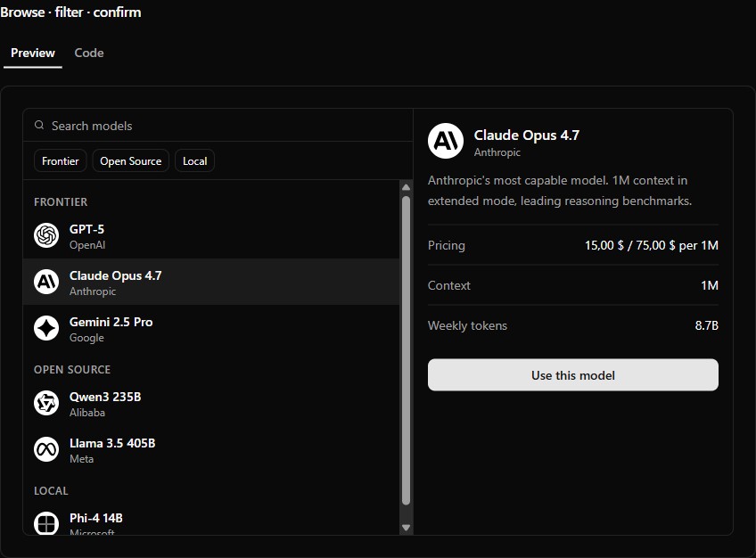Click the Pricing label
Screen dimensions: 756x558
coord(447,245)
